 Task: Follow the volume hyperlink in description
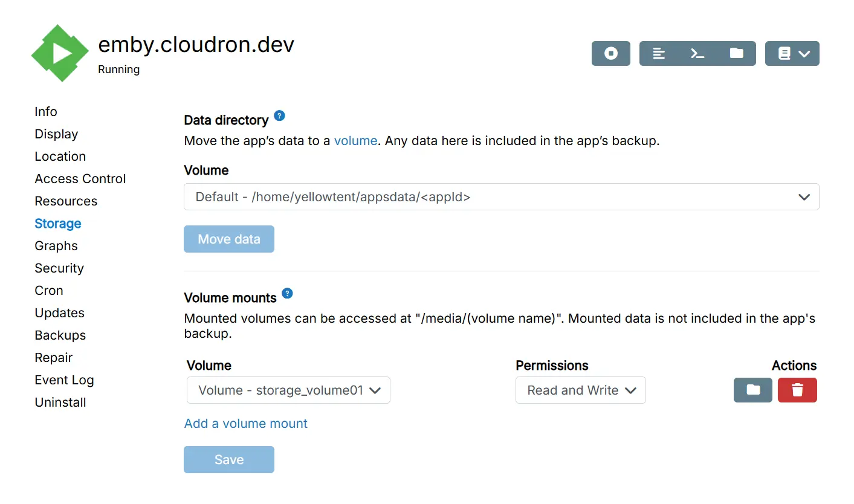355,141
